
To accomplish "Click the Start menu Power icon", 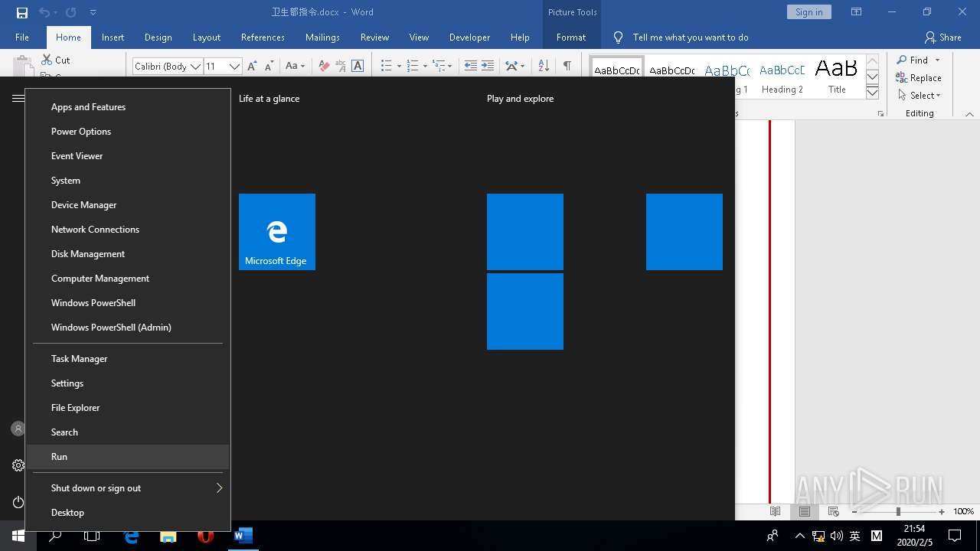I will pos(18,502).
